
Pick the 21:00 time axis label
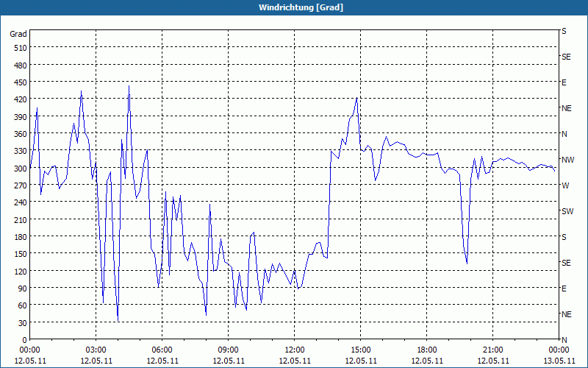(492, 350)
